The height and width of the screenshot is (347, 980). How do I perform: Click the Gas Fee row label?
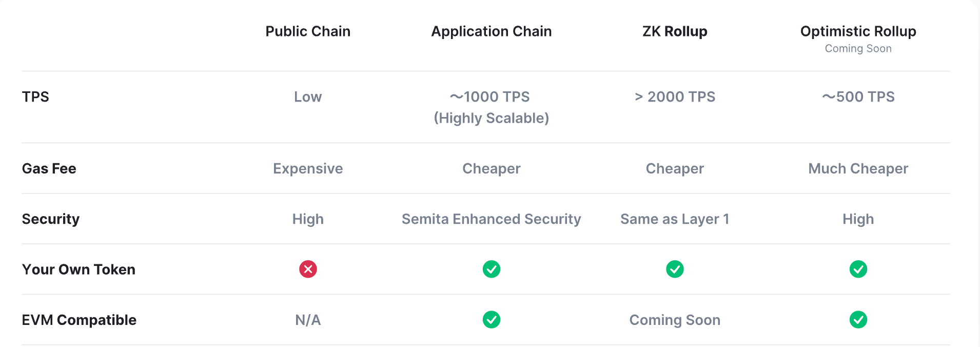[x=49, y=169]
